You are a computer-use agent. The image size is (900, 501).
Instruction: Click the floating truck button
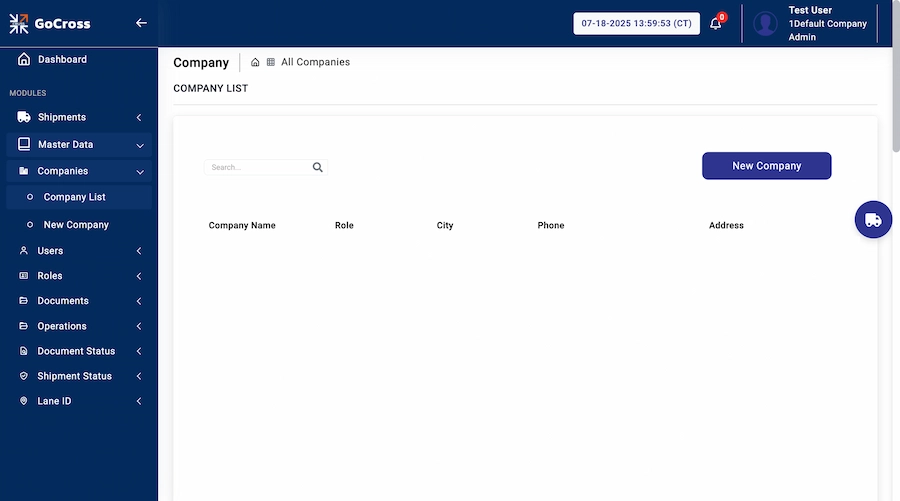tap(873, 220)
